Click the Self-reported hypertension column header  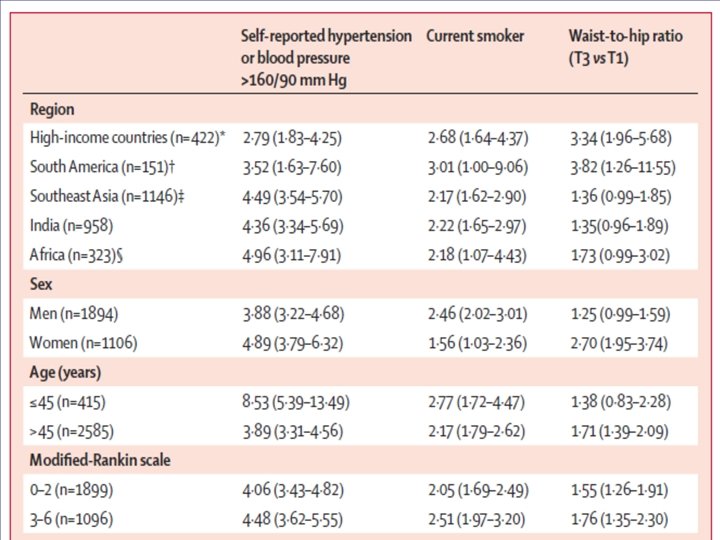326,58
